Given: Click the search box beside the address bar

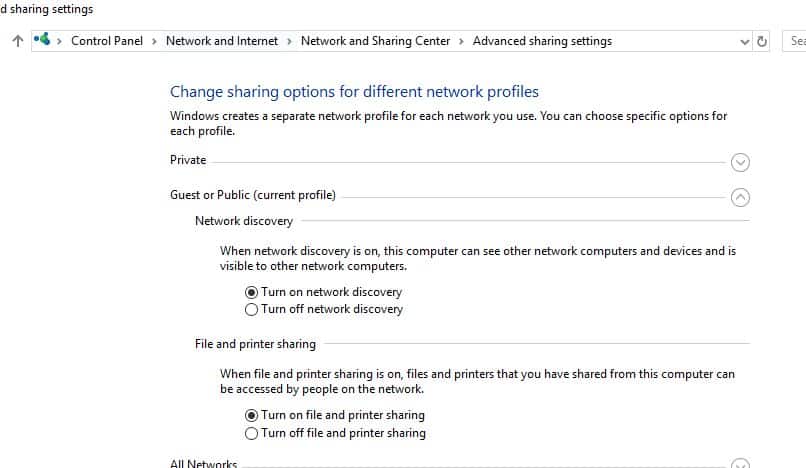Looking at the screenshot, I should tap(795, 41).
